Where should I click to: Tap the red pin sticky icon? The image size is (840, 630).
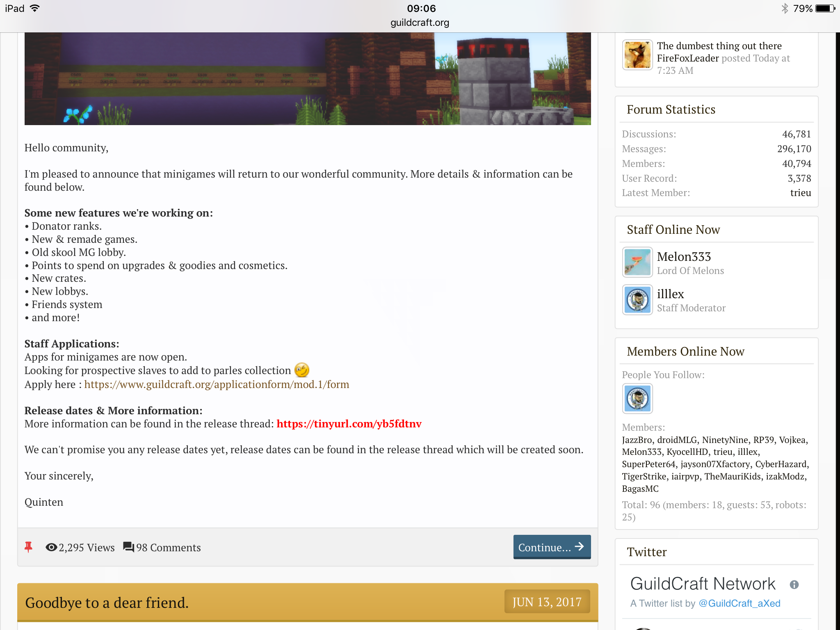point(28,547)
